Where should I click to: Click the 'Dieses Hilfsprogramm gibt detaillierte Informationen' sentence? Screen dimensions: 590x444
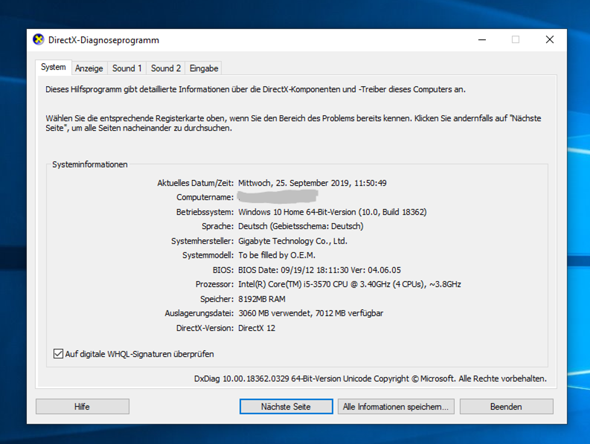tap(255, 89)
